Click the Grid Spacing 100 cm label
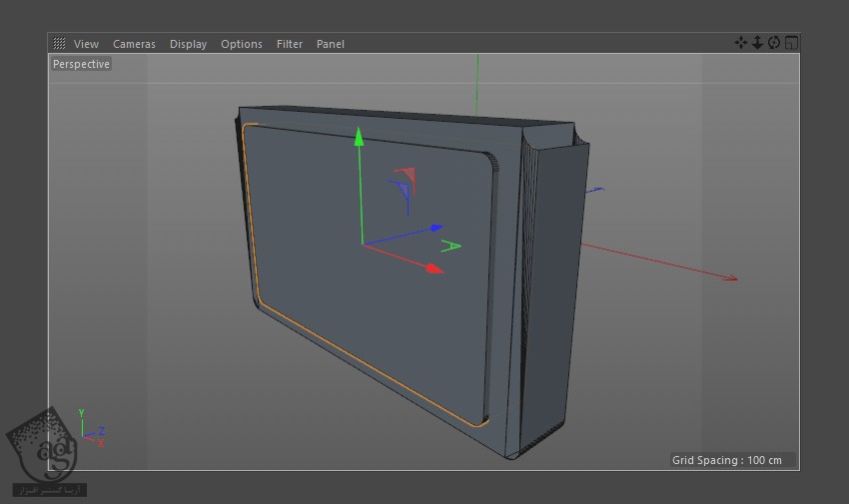The height and width of the screenshot is (504, 849). (733, 460)
